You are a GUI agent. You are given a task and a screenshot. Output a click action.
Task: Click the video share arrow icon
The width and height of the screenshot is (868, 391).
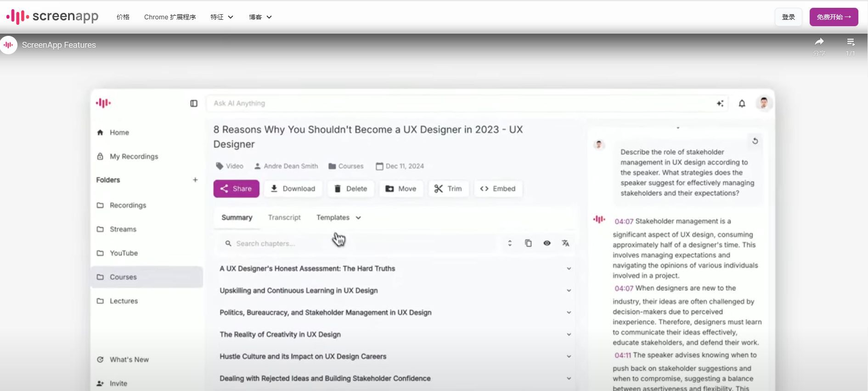click(x=819, y=42)
